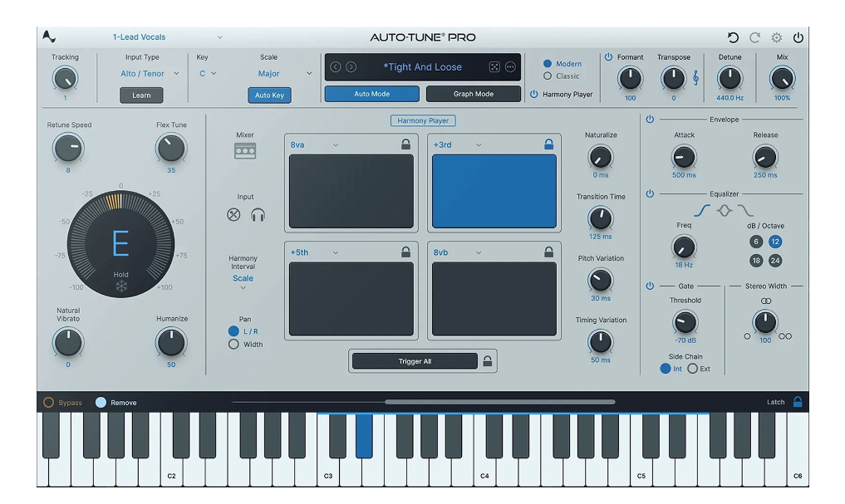Open the Harmony Interval Scale dropdown
The height and width of the screenshot is (504, 845).
point(243,281)
